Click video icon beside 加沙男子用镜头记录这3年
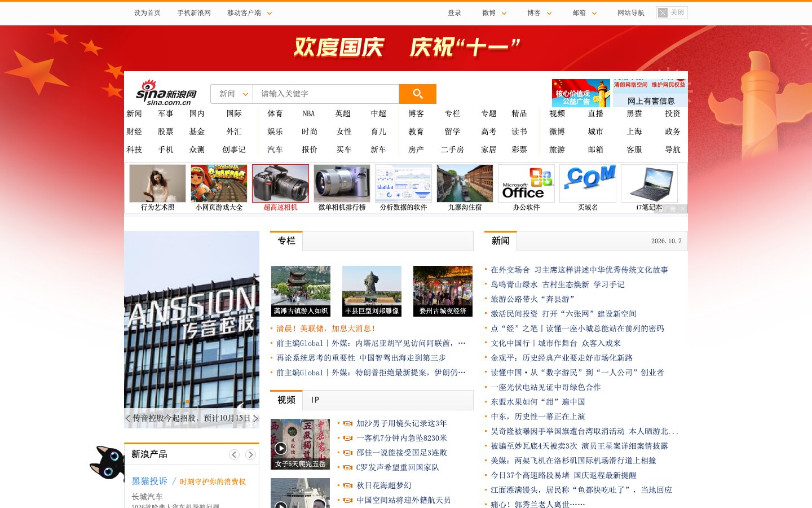 348,423
